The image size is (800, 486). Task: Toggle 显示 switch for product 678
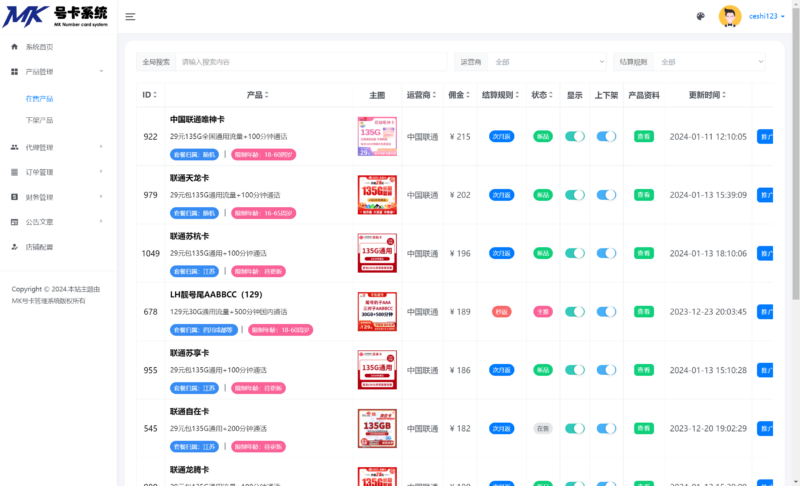574,312
